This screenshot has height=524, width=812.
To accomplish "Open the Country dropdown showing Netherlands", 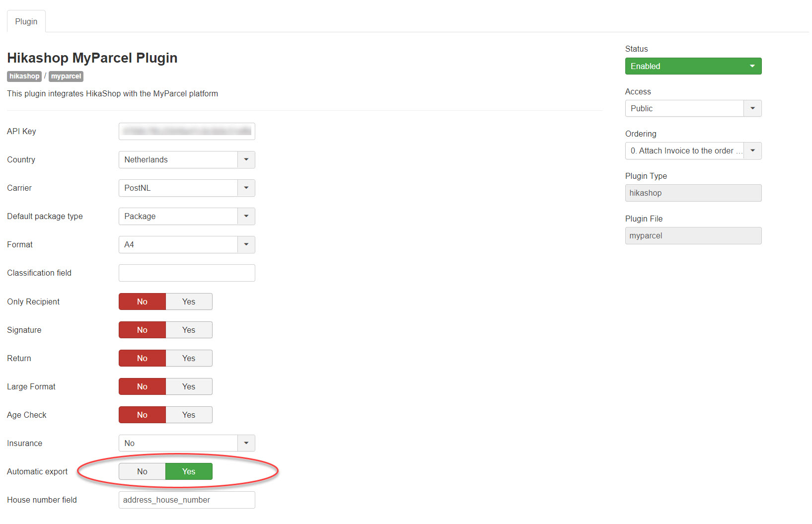I will point(187,159).
